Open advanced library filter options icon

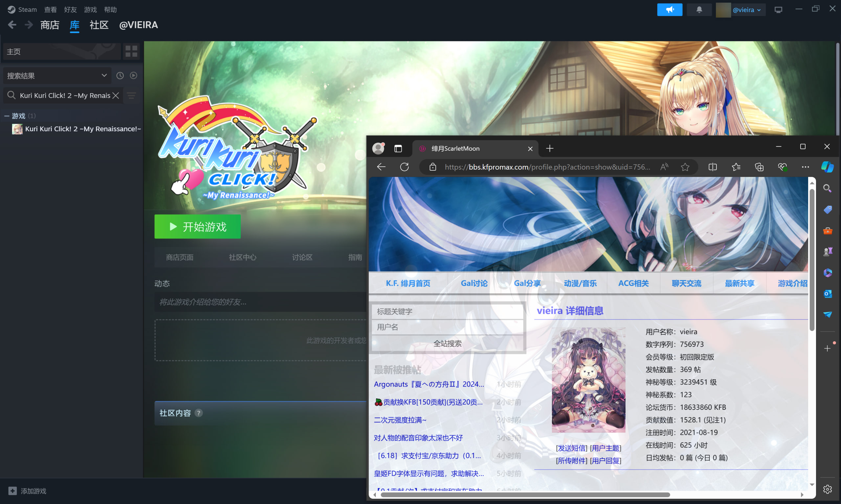point(131,95)
